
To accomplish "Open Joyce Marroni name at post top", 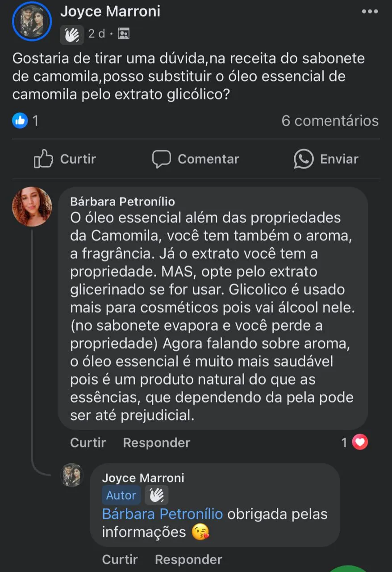I will tap(110, 12).
